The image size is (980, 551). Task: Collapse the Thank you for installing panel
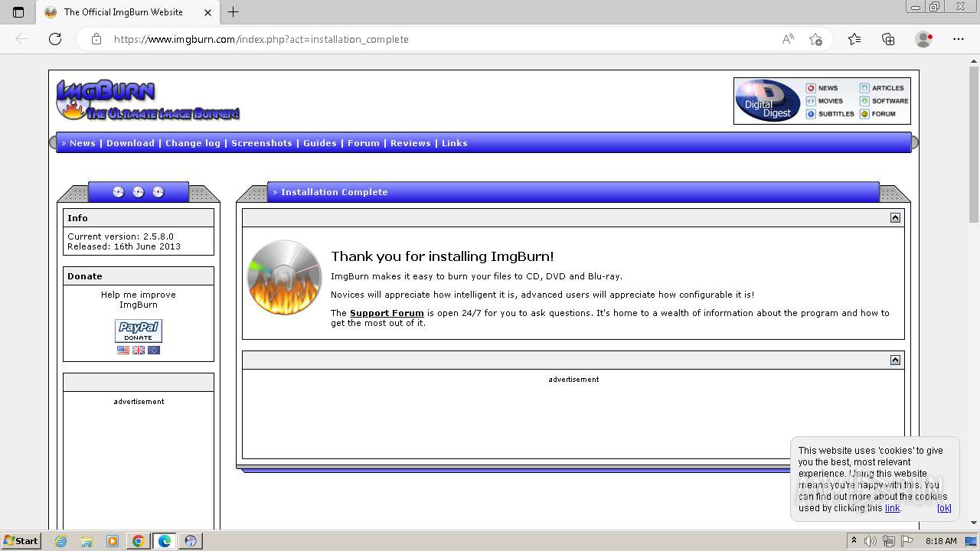pos(895,218)
